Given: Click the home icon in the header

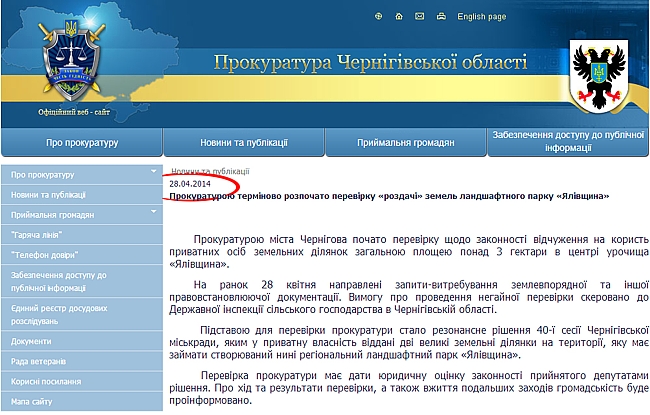Looking at the screenshot, I should coord(398,17).
